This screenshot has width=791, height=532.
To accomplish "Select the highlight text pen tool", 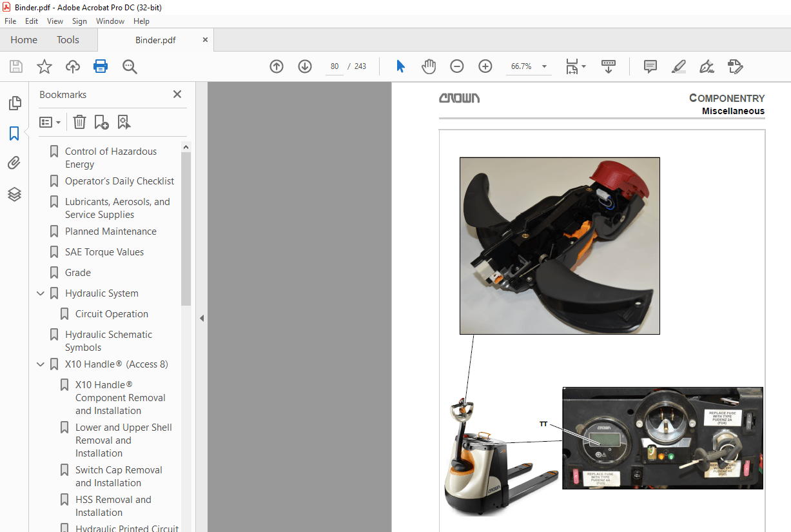I will [678, 66].
